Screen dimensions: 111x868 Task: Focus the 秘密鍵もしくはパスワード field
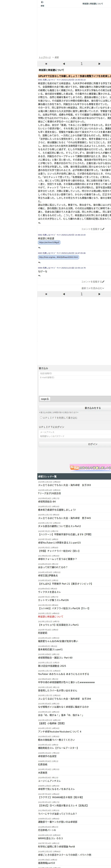click(75, 436)
